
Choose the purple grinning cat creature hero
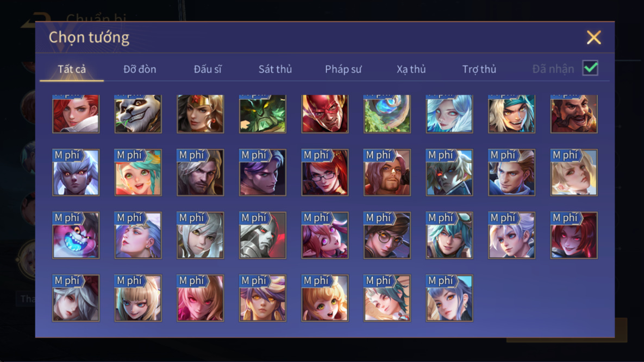click(x=76, y=235)
